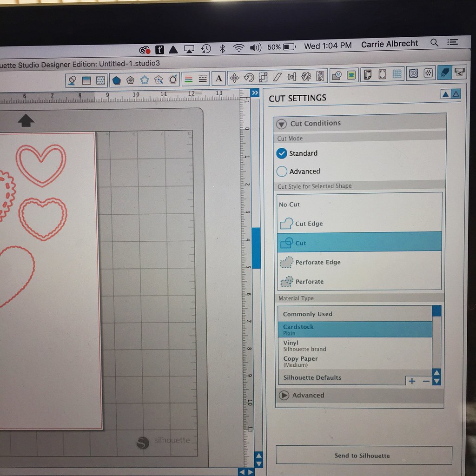Viewport: 476px width, 476px height.
Task: Open the Offset window green square icon
Action: 351,75
